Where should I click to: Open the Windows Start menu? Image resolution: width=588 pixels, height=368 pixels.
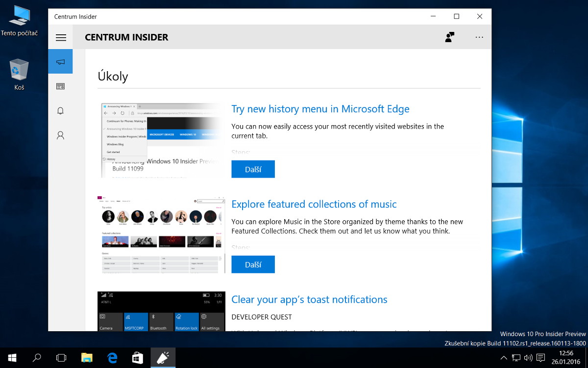[12, 358]
